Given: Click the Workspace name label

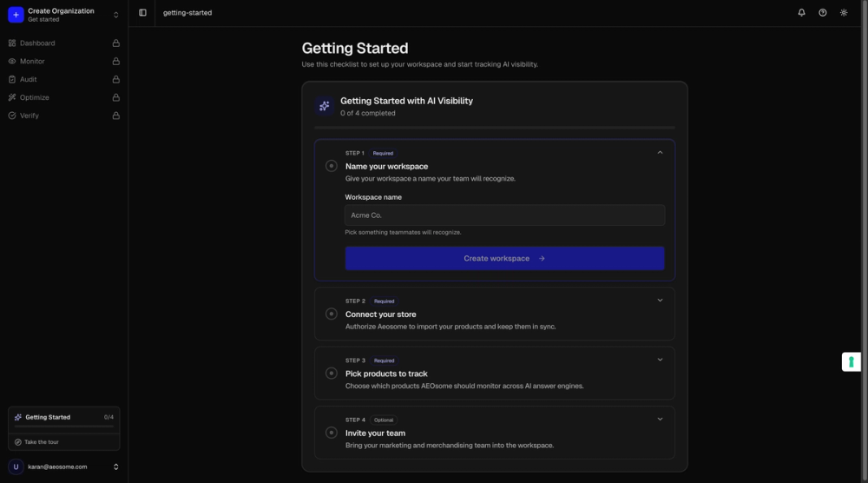Looking at the screenshot, I should pos(373,197).
